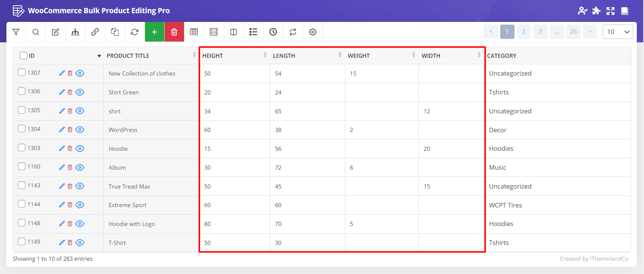Edit product 1304 with pencil icon
The image size is (644, 274).
[62, 130]
